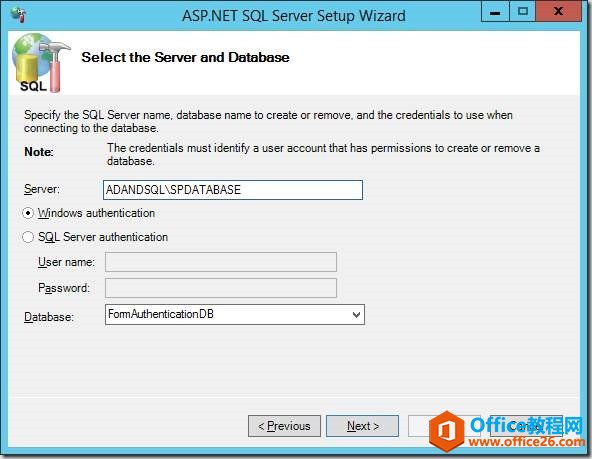
Task: Click the window title bar text
Action: [x=294, y=16]
